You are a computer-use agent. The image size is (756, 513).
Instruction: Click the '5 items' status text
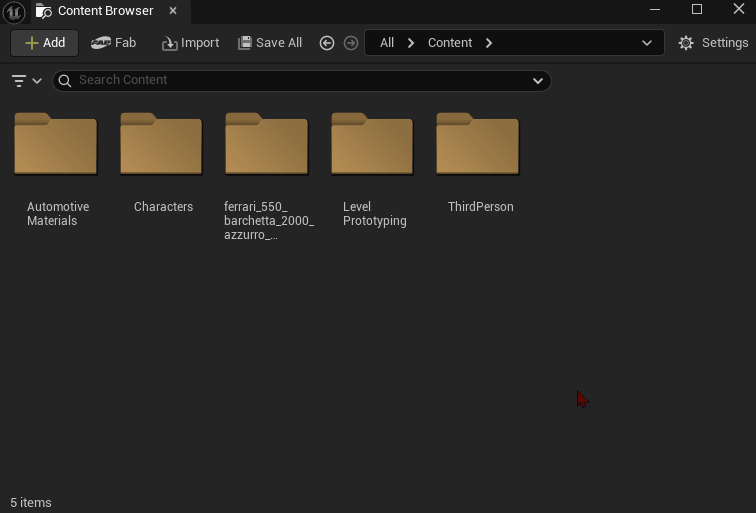[x=31, y=503]
